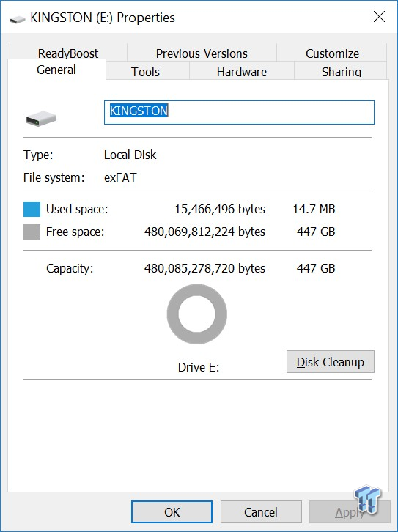Dismiss dialog with Cancel button
Screen dimensions: 398x532
261,512
